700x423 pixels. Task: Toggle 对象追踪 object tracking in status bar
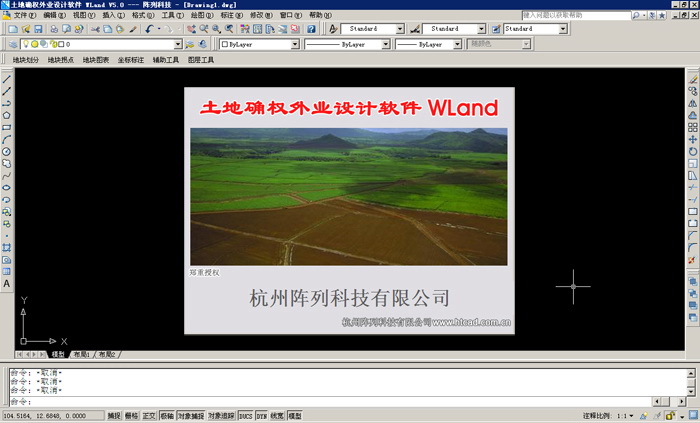point(221,415)
